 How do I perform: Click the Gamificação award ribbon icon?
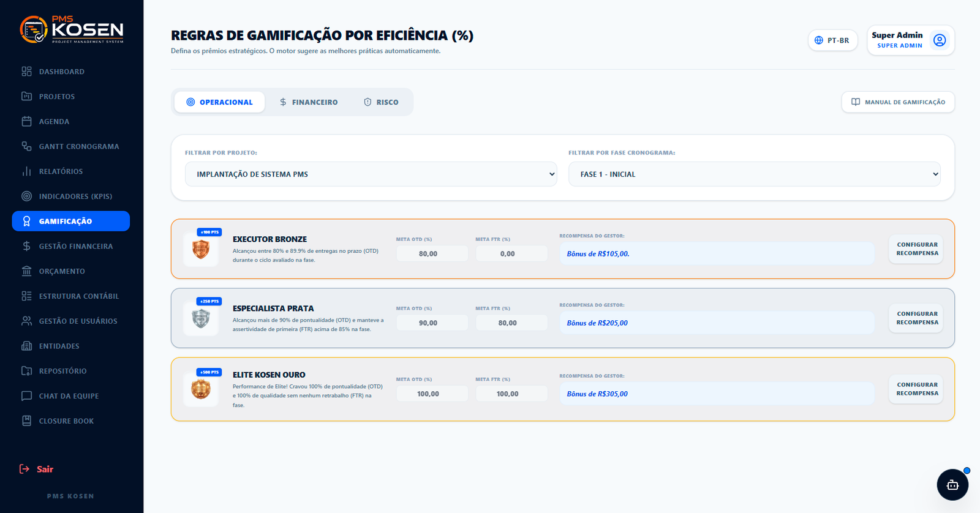(26, 221)
